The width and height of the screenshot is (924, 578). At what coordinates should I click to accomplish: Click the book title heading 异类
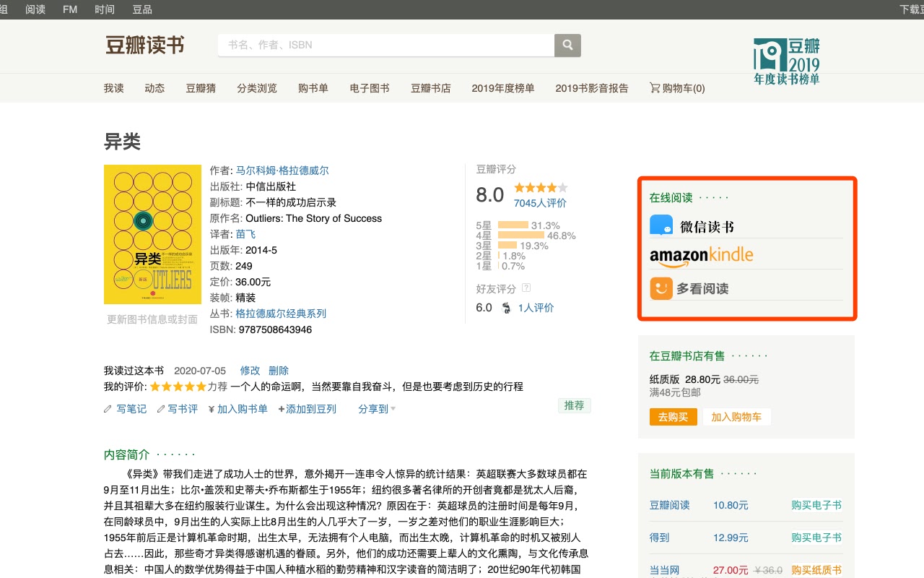pos(122,142)
